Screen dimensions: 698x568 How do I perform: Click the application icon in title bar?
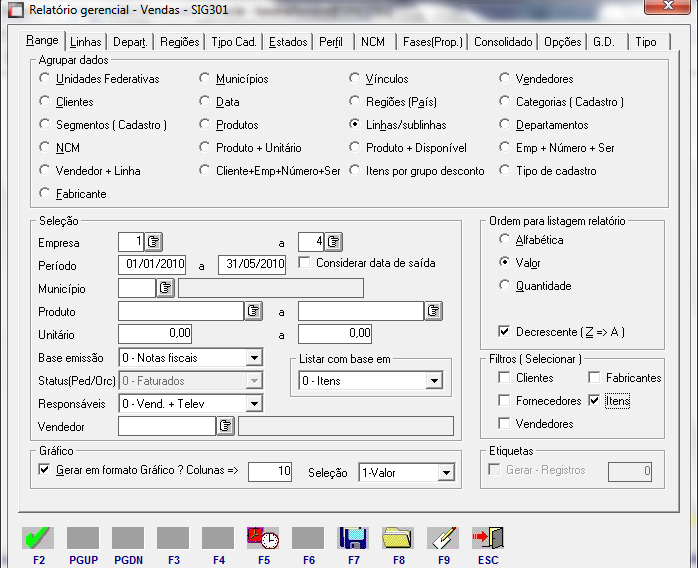click(16, 10)
